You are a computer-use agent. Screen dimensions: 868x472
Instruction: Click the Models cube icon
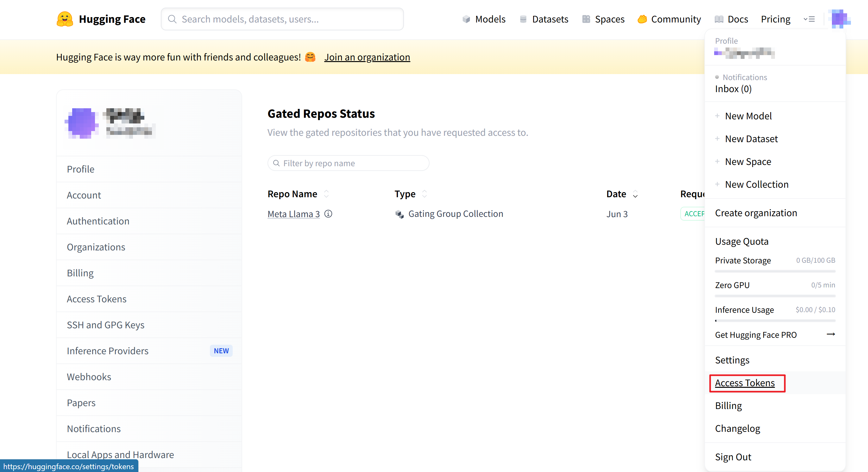466,19
